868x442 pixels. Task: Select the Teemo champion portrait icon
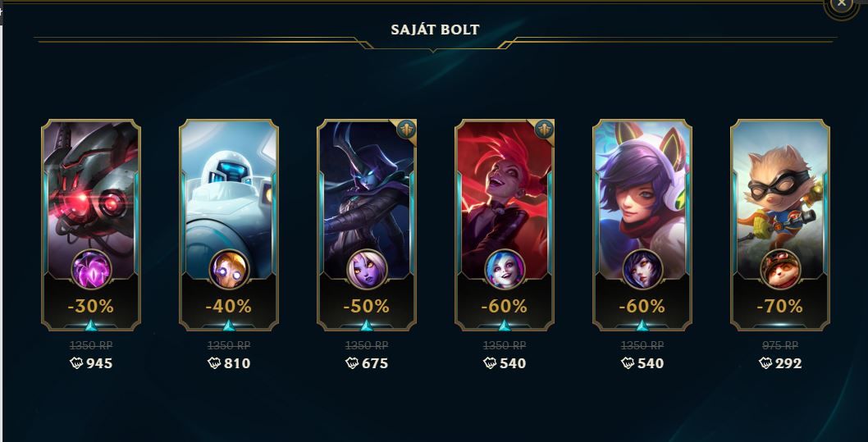coord(780,269)
